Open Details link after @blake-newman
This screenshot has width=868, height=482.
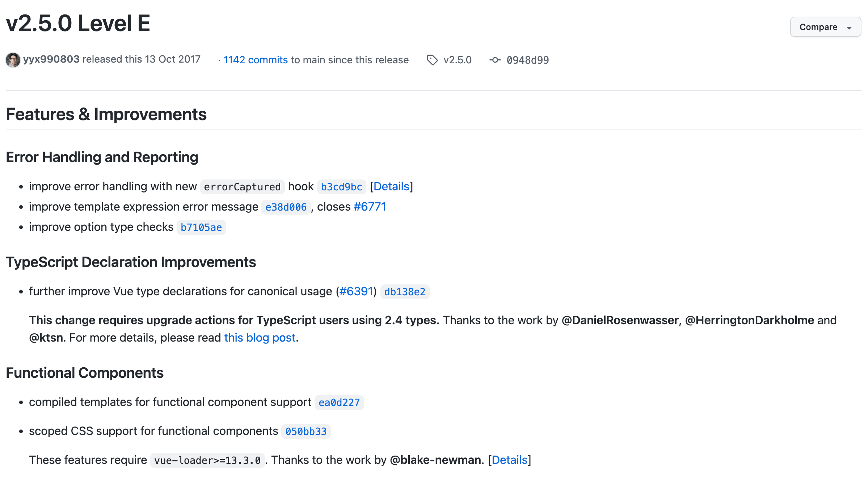tap(509, 460)
